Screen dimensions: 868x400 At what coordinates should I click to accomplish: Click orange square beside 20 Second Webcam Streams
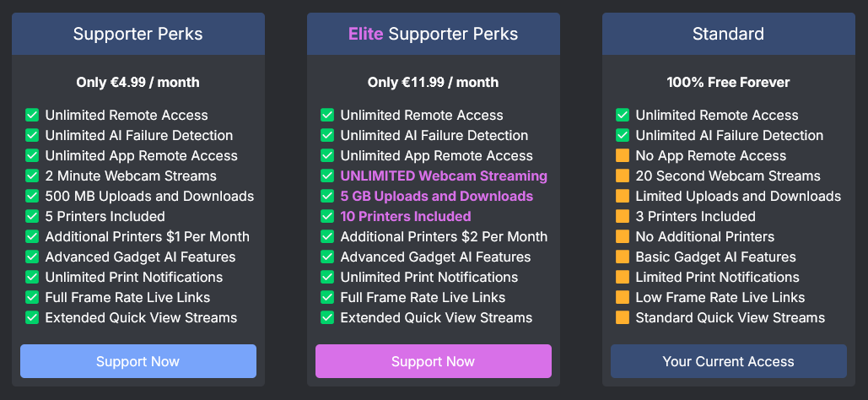point(623,176)
